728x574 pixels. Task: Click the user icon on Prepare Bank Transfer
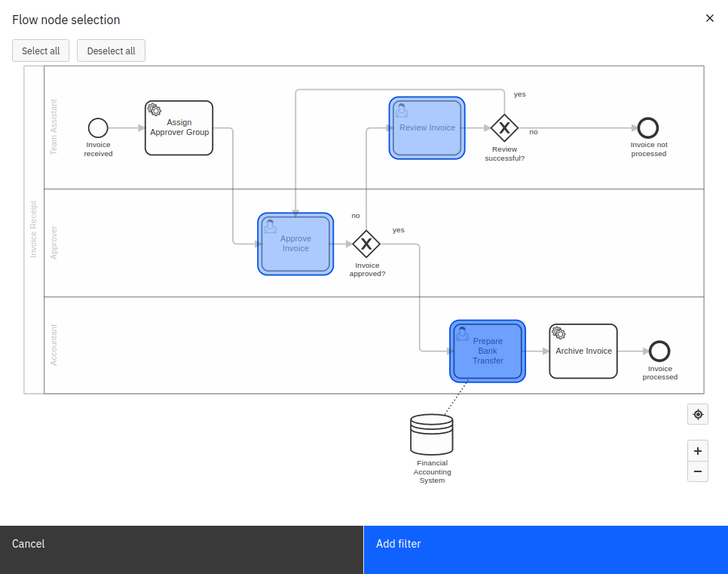[462, 333]
